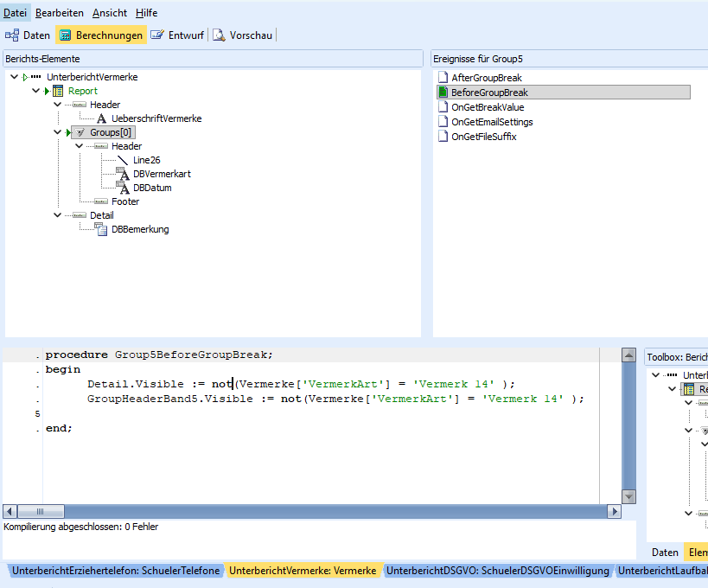The height and width of the screenshot is (588, 708).
Task: Select the Footer item in the tree
Action: [125, 201]
